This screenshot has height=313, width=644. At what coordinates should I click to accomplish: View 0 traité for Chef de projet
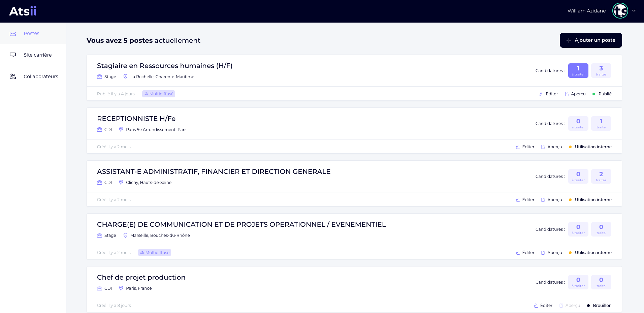601,282
